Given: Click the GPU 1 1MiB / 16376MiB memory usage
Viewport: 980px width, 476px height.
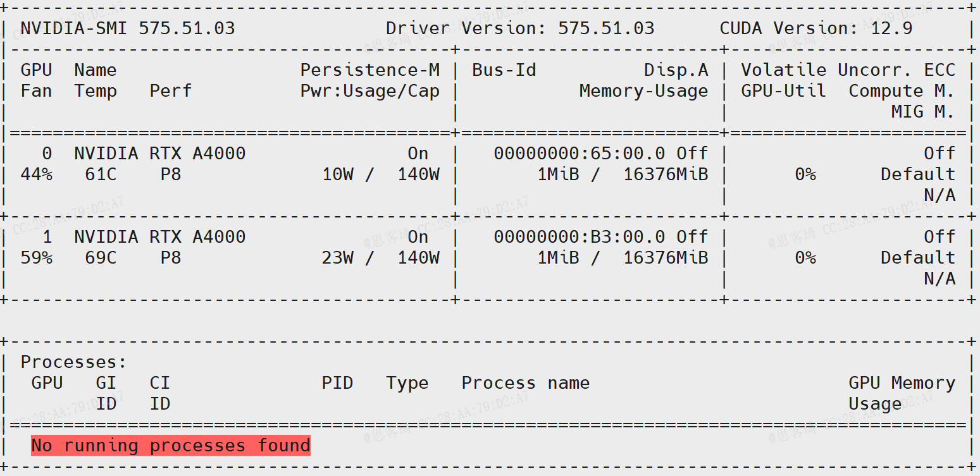Looking at the screenshot, I should pyautogui.click(x=623, y=258).
